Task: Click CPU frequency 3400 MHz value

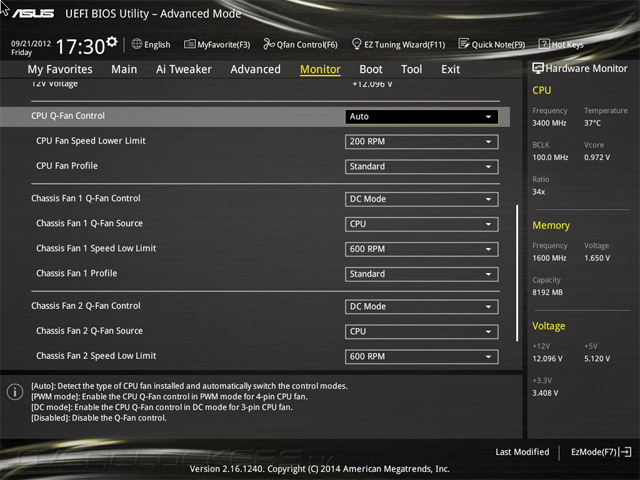Action: point(549,123)
